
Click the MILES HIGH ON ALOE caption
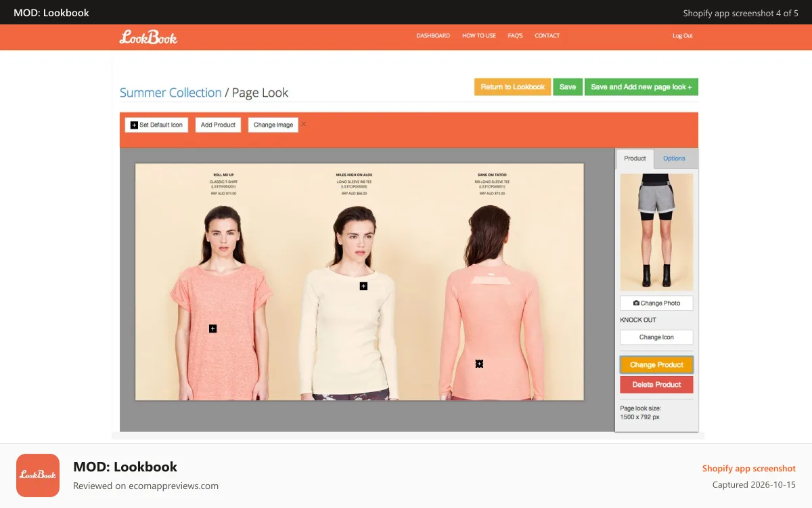pyautogui.click(x=354, y=175)
